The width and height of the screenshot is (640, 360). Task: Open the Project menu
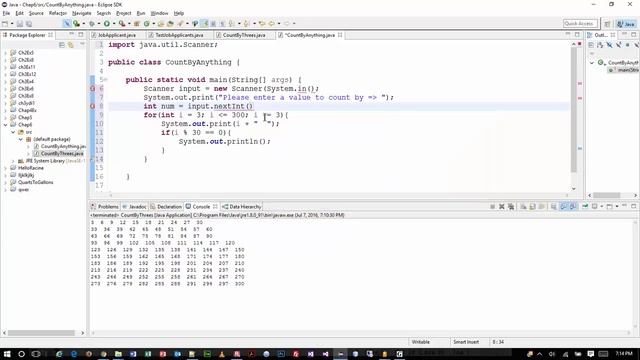click(124, 13)
